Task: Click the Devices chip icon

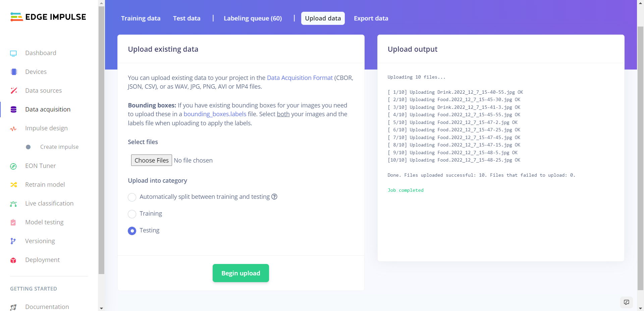Action: [14, 72]
